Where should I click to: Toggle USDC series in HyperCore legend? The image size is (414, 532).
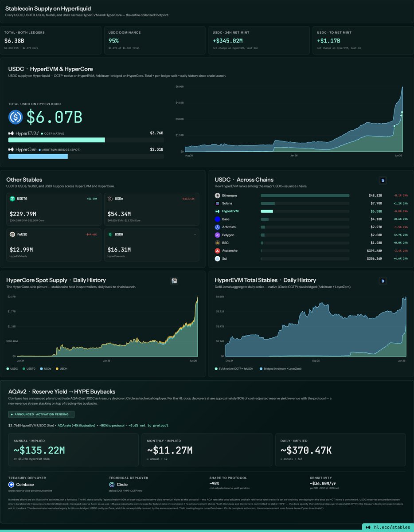(13, 368)
